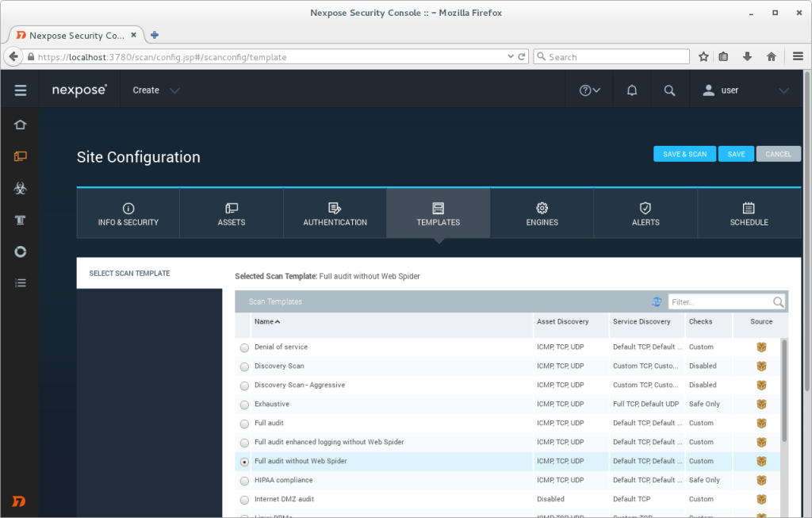Viewport: 812px width, 518px height.
Task: Click the notifications bell icon
Action: coord(631,90)
